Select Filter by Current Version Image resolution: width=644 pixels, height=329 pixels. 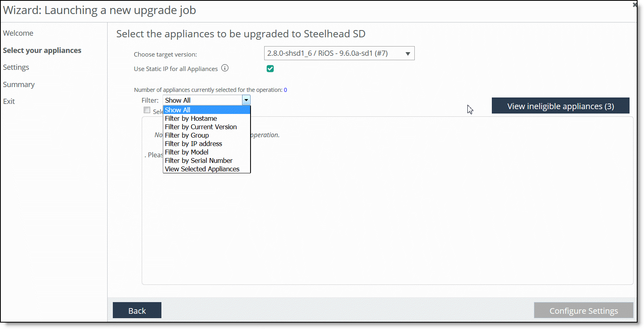coord(206,127)
